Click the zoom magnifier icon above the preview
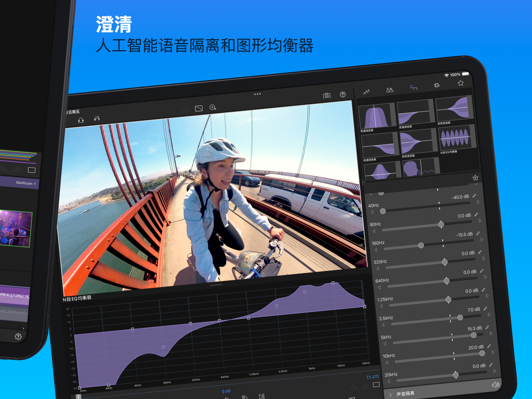 coord(213,107)
